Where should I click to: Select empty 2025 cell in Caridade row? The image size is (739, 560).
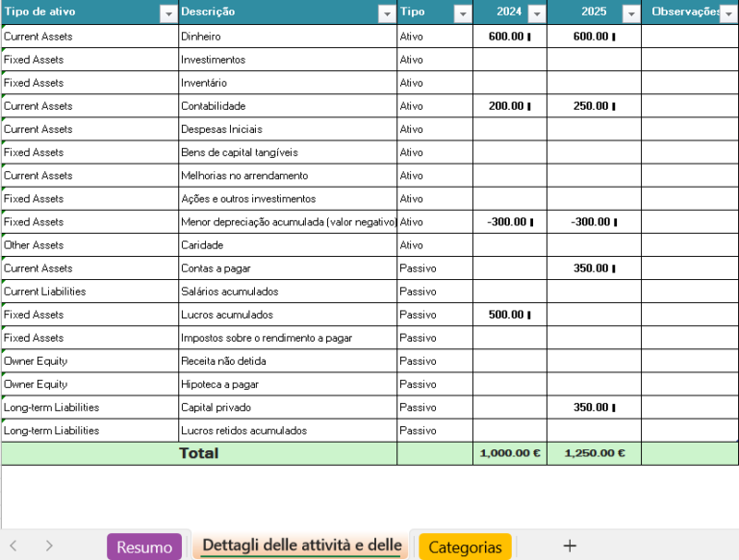595,244
